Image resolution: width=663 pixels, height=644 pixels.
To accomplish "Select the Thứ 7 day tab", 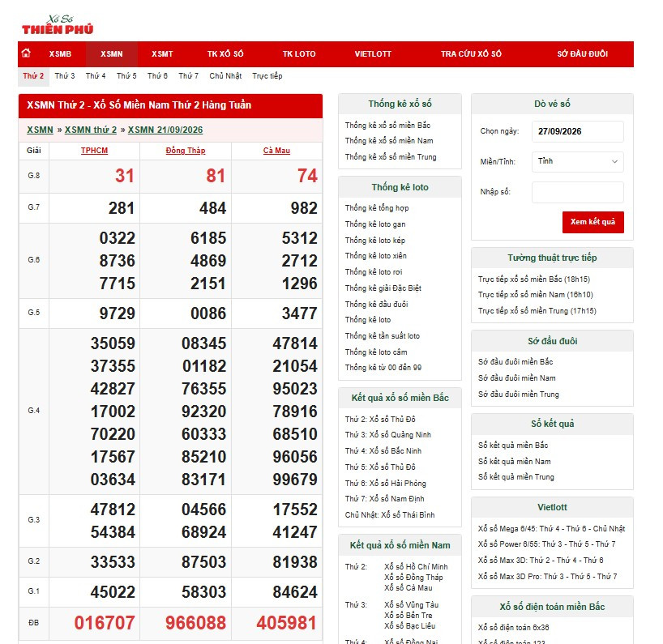I will pos(188,76).
